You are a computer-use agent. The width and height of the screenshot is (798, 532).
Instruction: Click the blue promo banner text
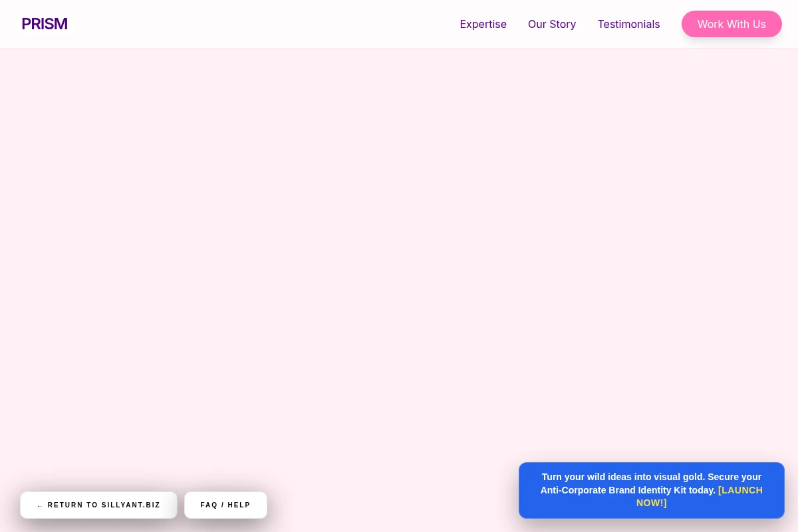pyautogui.click(x=652, y=490)
